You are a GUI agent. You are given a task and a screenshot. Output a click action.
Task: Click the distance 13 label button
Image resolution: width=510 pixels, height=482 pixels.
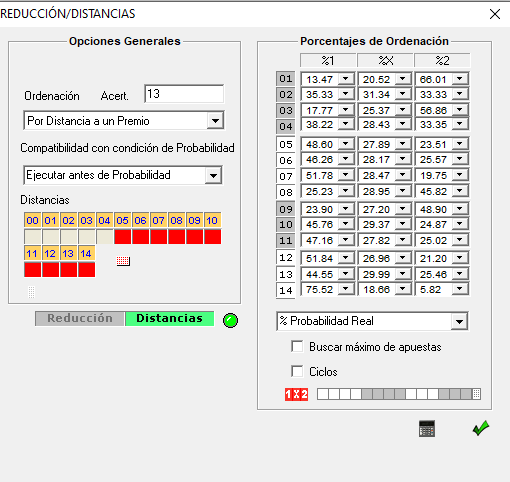click(69, 254)
